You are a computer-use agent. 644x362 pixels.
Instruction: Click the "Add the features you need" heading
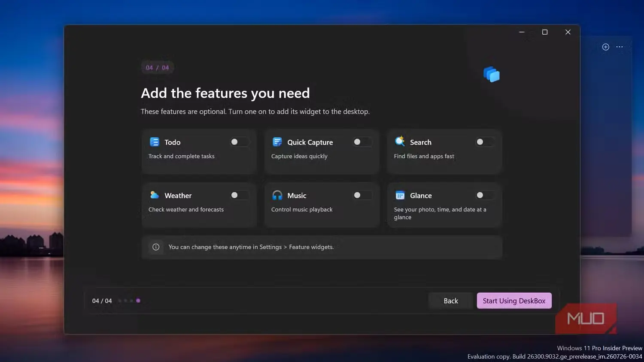coord(225,93)
